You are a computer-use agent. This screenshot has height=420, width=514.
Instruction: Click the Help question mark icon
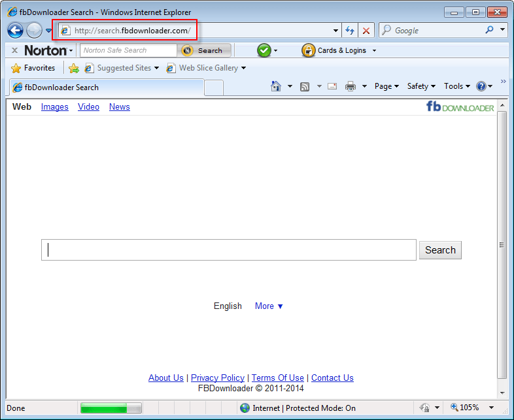coord(481,86)
